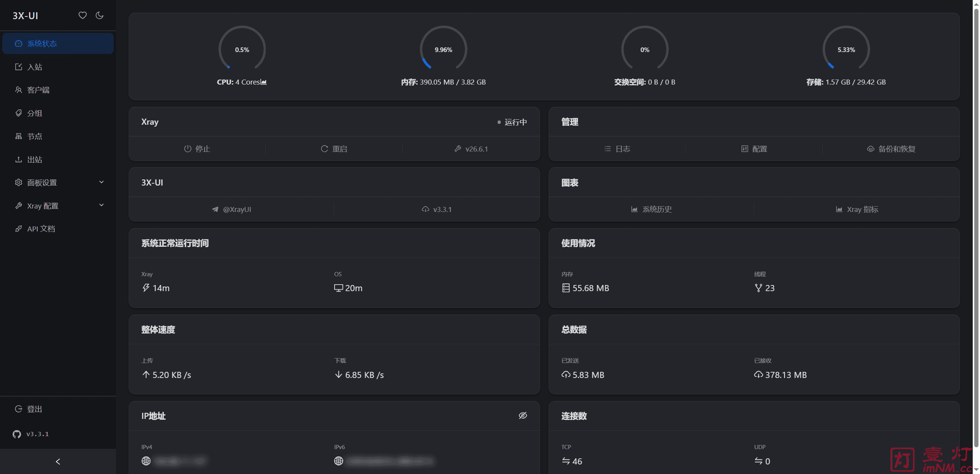Click the heart donate icon
The height and width of the screenshot is (474, 980).
point(83,15)
